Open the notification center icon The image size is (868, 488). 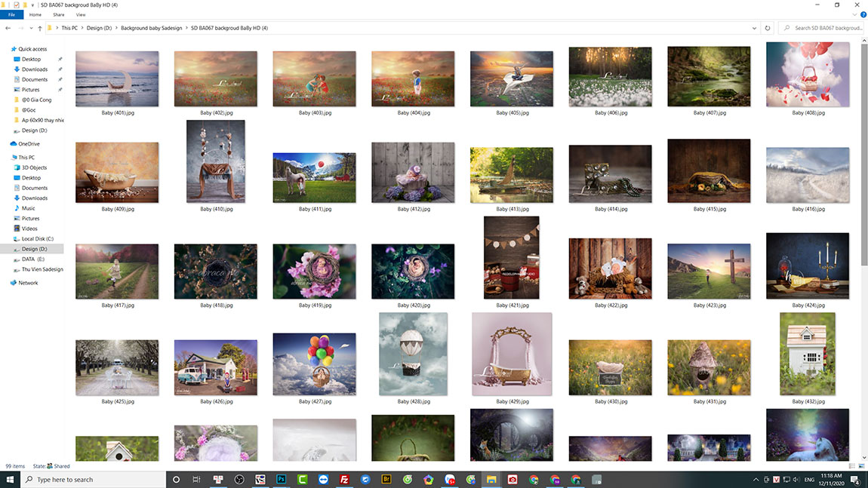pos(855,480)
